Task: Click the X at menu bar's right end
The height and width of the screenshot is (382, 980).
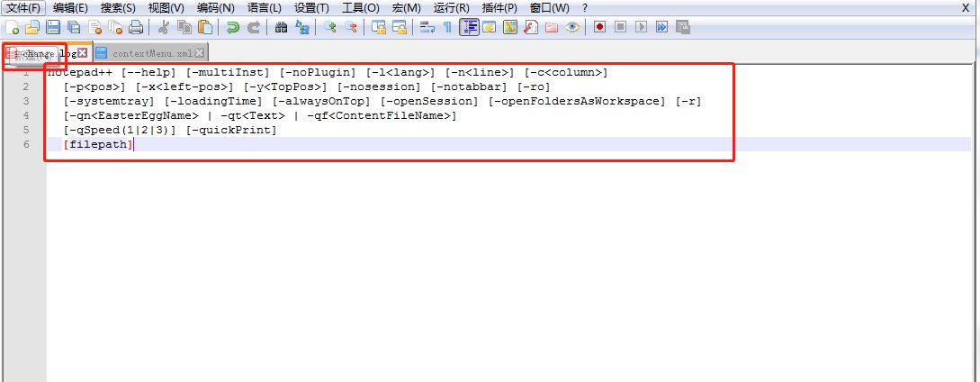Action: [x=967, y=7]
